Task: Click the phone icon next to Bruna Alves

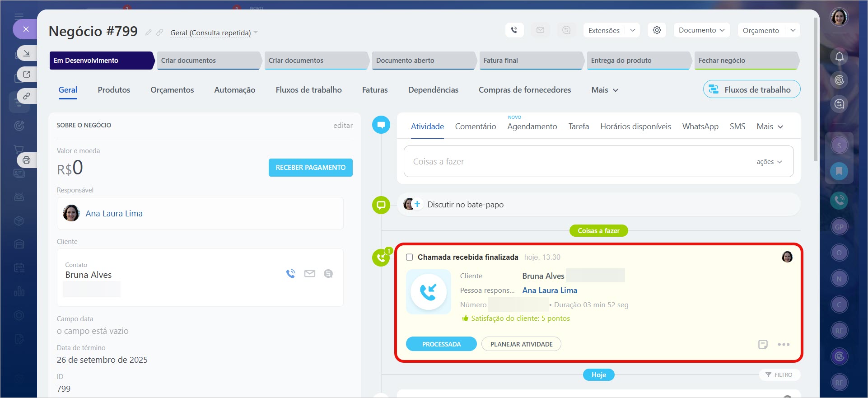Action: pyautogui.click(x=290, y=274)
